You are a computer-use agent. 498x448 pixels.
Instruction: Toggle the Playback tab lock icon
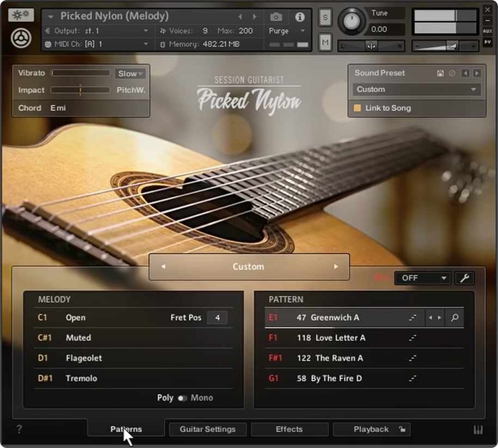pyautogui.click(x=402, y=430)
